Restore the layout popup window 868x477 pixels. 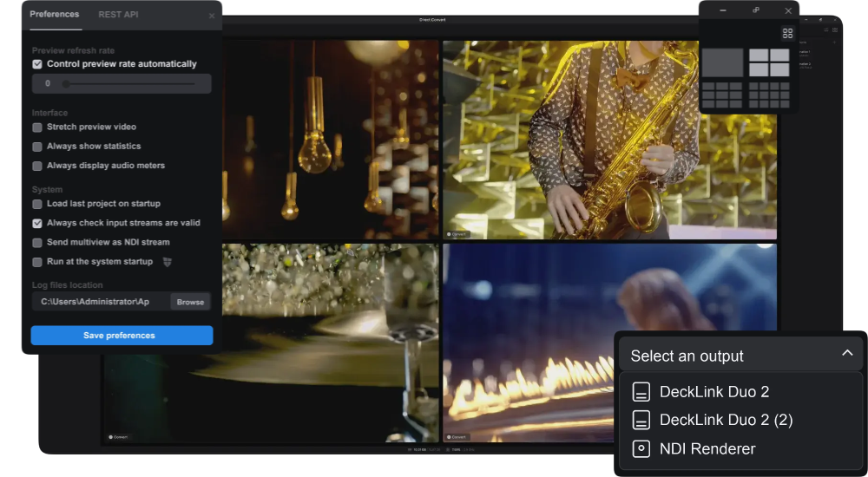[756, 10]
